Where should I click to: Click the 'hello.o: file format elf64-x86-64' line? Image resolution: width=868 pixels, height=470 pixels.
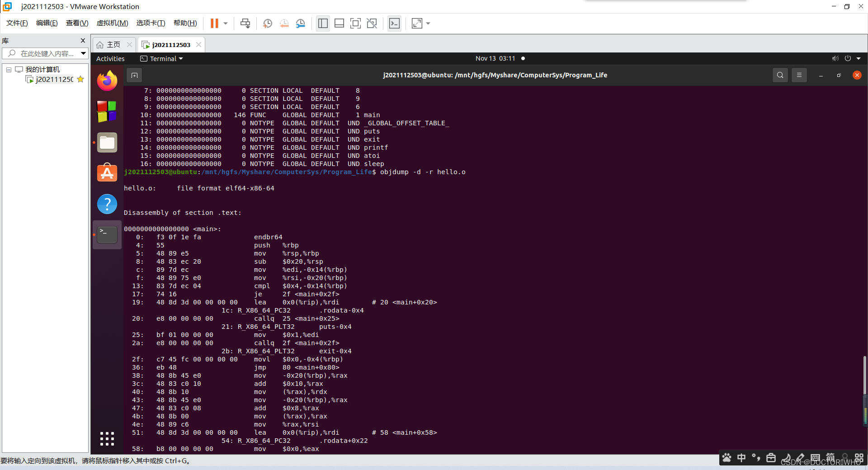(x=199, y=188)
